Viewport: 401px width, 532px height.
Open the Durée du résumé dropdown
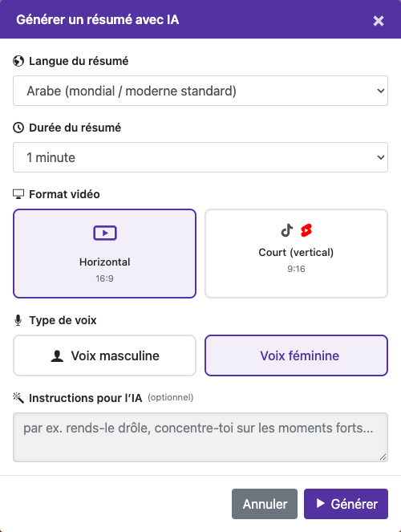[x=200, y=157]
